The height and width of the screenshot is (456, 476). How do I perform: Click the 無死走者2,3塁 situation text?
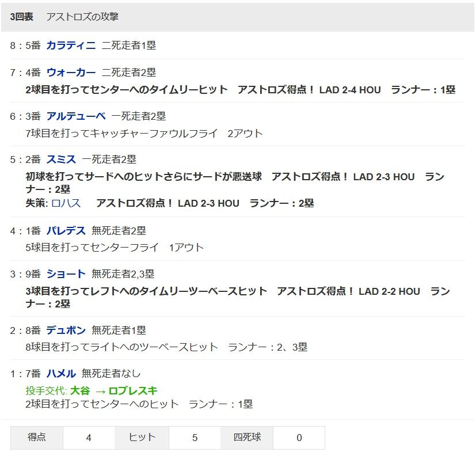(123, 274)
